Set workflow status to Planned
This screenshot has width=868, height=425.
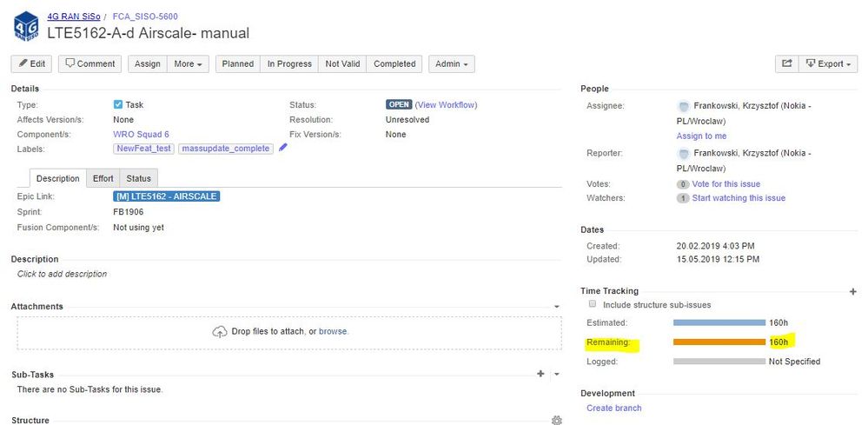click(x=237, y=63)
